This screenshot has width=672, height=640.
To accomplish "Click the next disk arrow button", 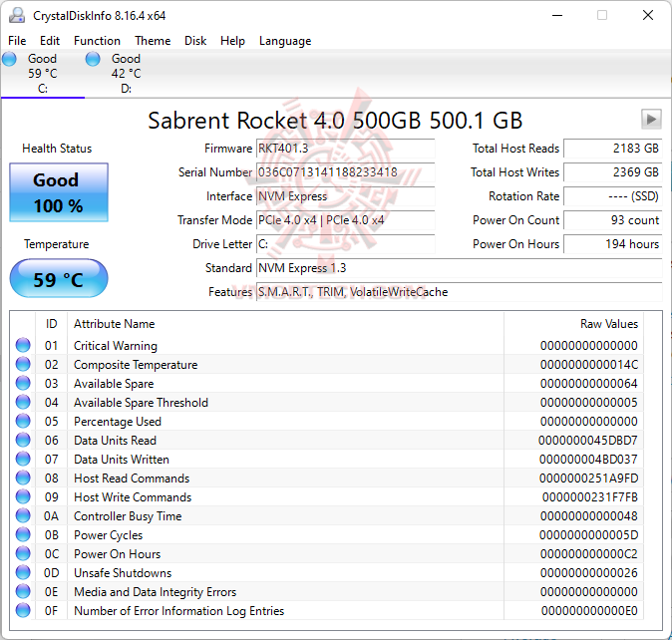I will click(651, 120).
